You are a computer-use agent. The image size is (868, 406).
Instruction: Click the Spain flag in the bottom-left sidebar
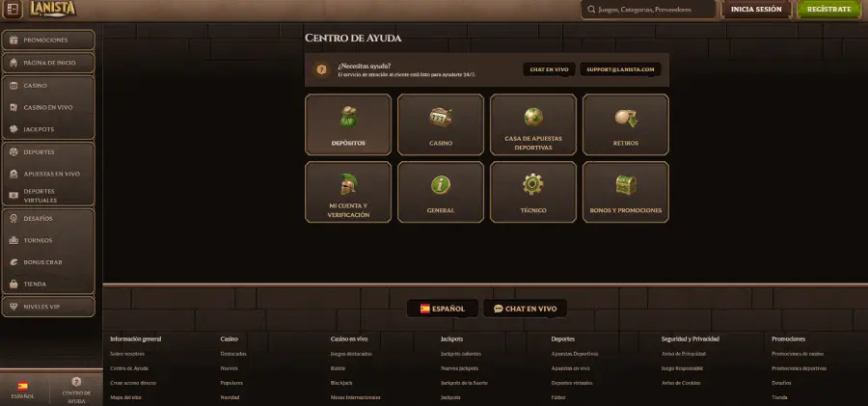23,386
